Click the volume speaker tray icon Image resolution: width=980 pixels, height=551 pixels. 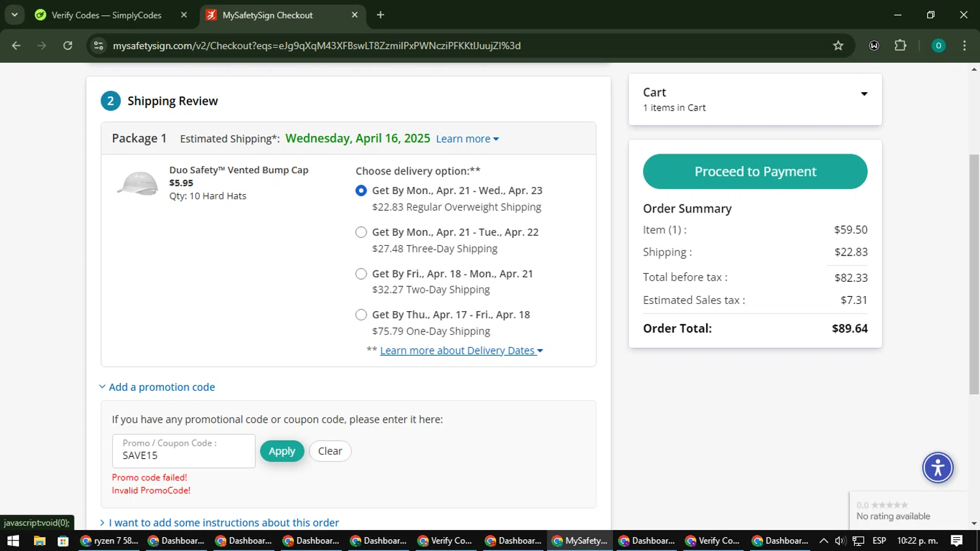840,541
